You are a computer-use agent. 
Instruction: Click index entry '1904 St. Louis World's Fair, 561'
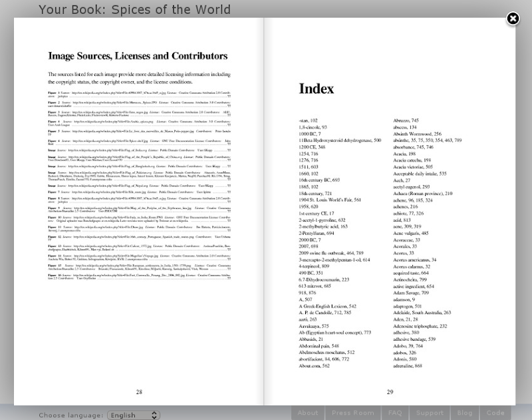coord(330,200)
